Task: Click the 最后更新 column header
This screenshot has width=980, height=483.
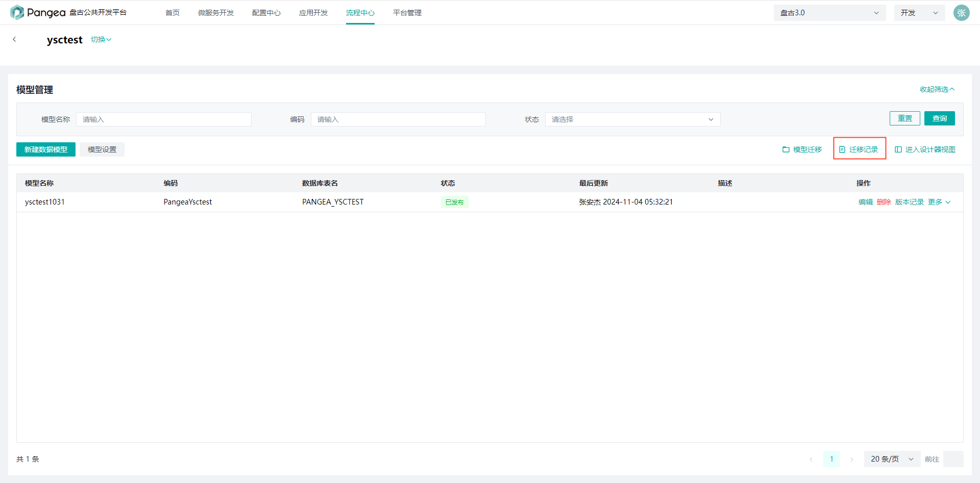Action: [594, 183]
